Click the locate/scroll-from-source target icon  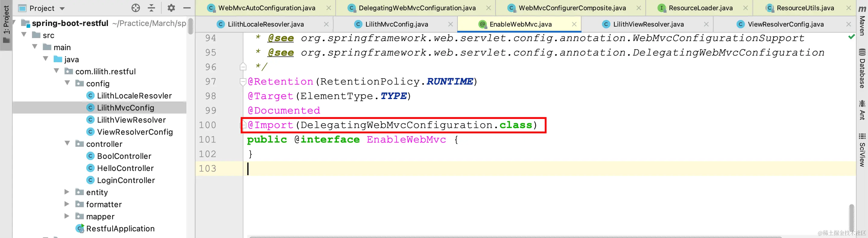point(135,8)
